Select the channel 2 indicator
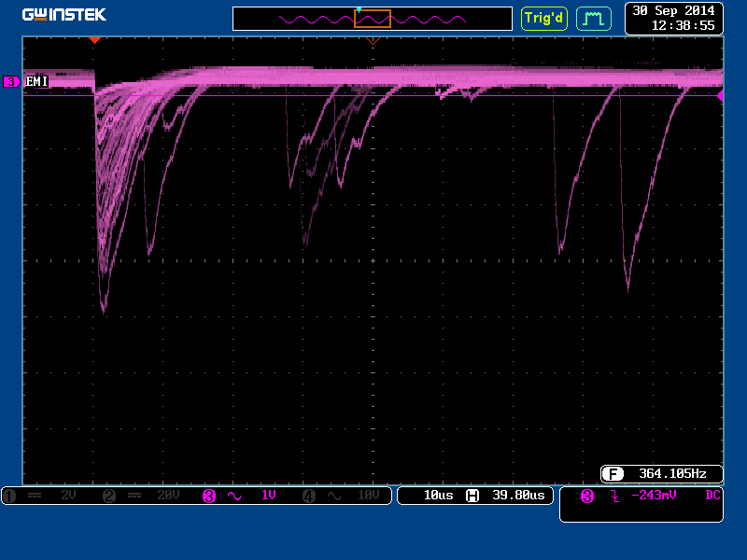The height and width of the screenshot is (560, 747). (109, 497)
